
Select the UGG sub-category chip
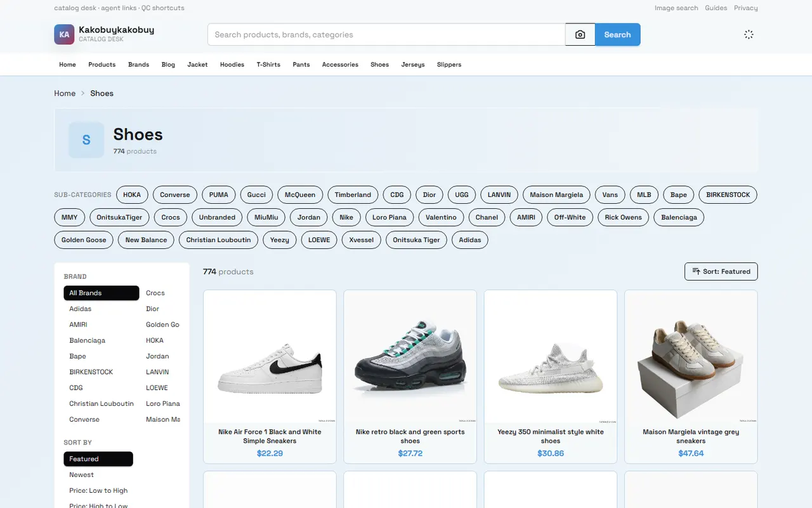462,195
